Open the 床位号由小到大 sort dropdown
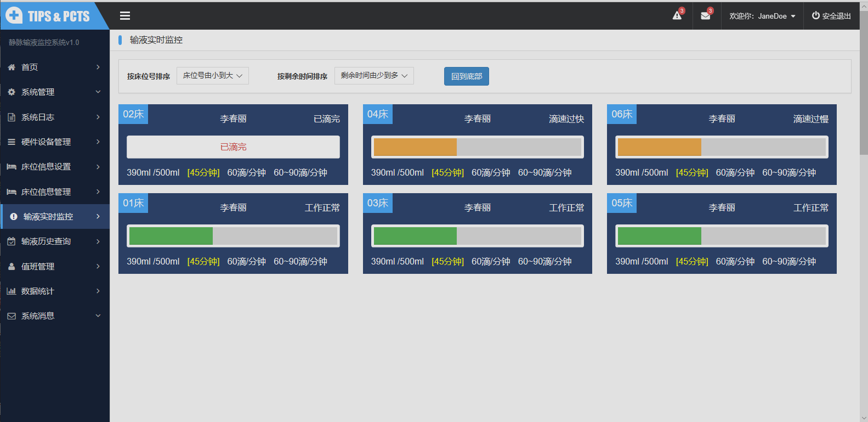The height and width of the screenshot is (422, 868). (213, 76)
